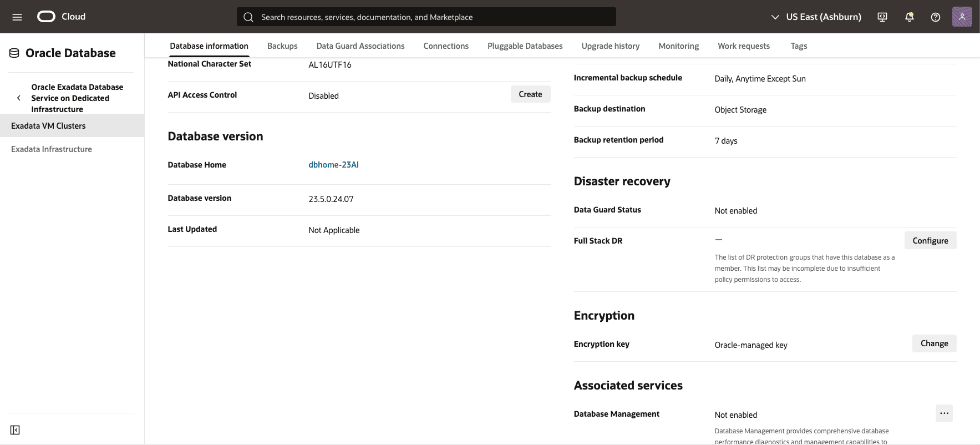Open the Monitoring tab
The image size is (980, 445).
[679, 46]
